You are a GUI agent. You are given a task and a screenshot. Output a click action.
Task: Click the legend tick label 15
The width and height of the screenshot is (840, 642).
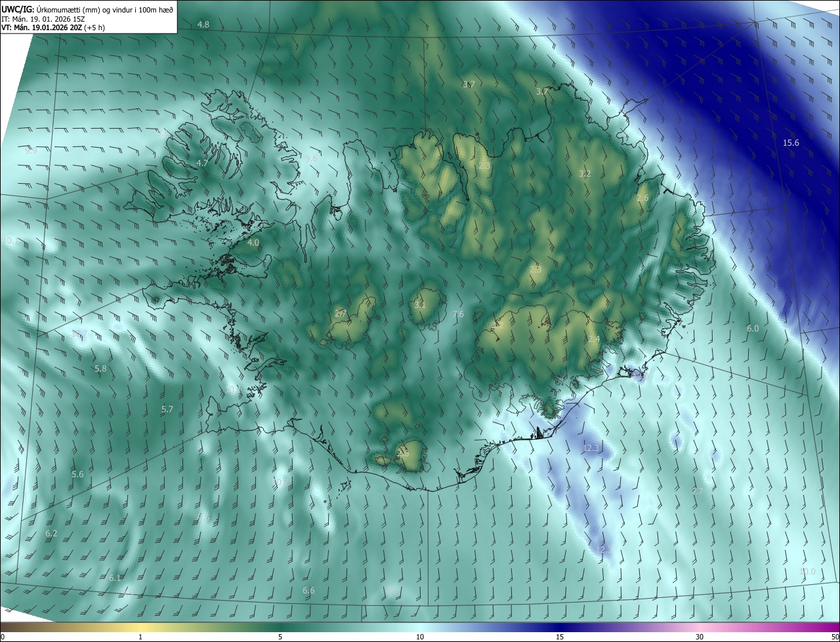coord(560,637)
